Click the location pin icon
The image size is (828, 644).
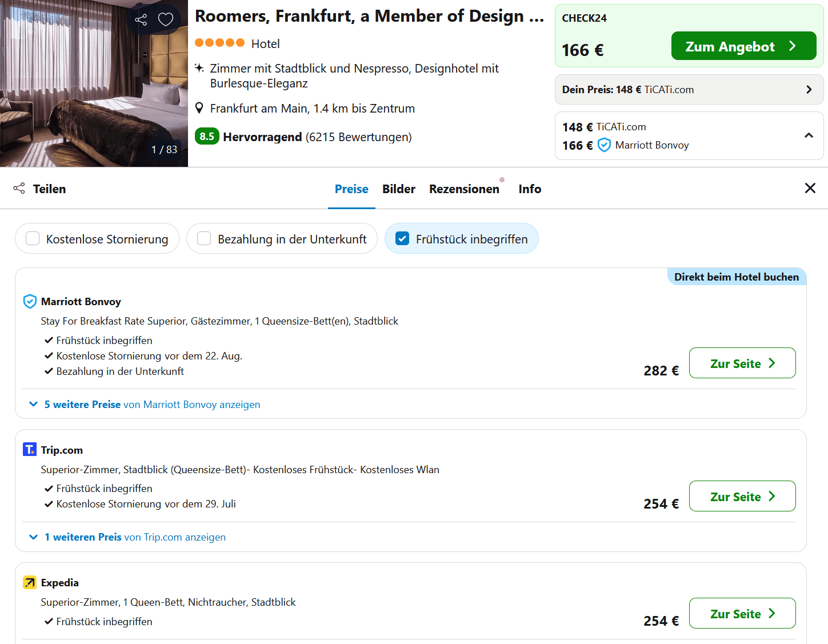199,108
